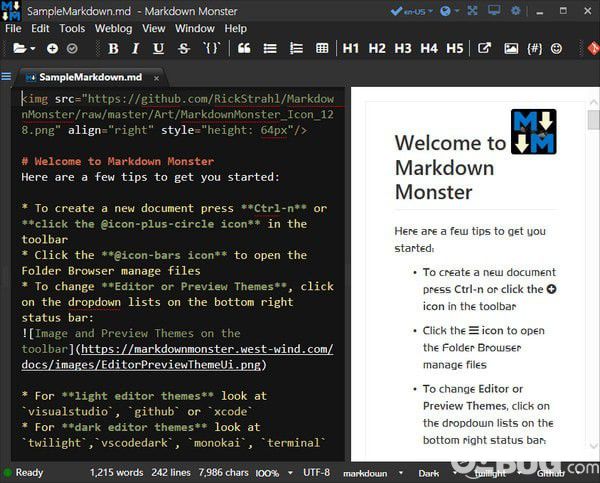
Task: Open the Tools menu
Action: 72,29
